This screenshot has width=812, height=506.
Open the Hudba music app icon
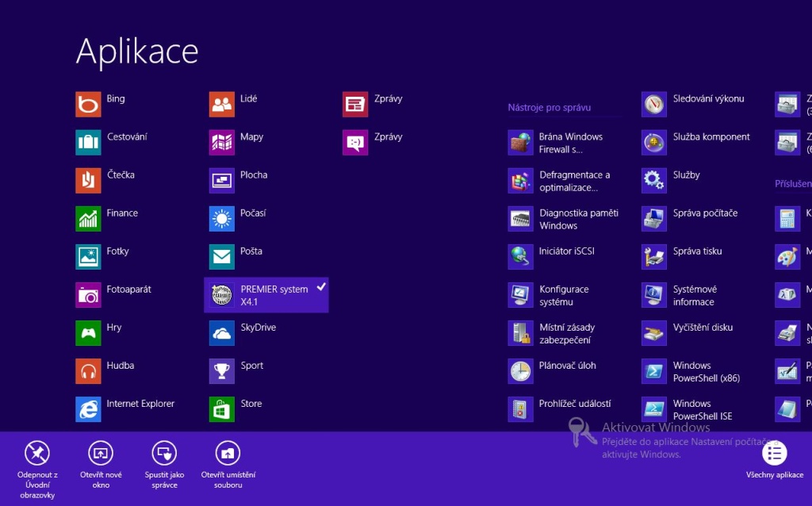(88, 371)
